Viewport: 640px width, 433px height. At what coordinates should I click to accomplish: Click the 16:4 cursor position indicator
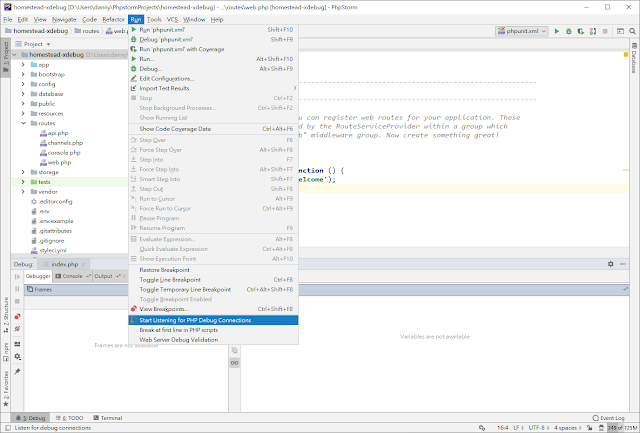502,428
